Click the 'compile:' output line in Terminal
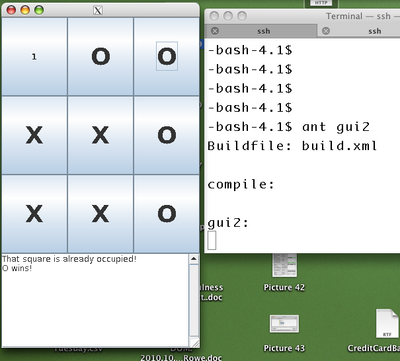400x361 pixels. pos(241,184)
